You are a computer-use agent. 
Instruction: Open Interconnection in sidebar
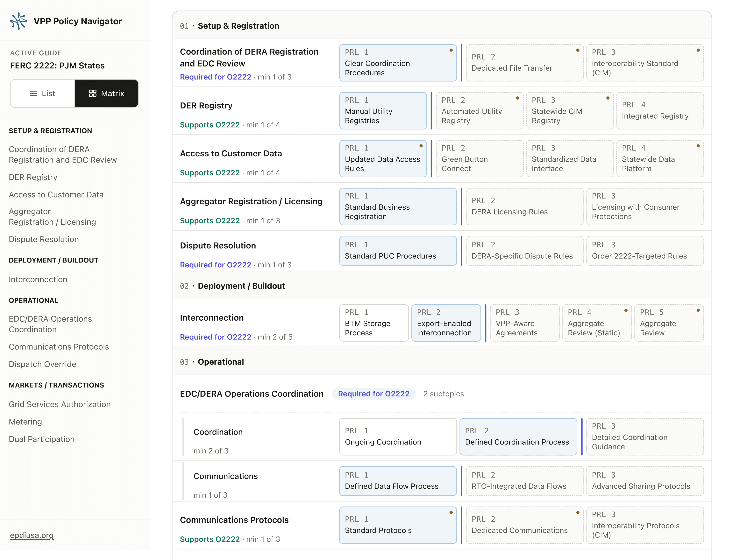coord(38,279)
